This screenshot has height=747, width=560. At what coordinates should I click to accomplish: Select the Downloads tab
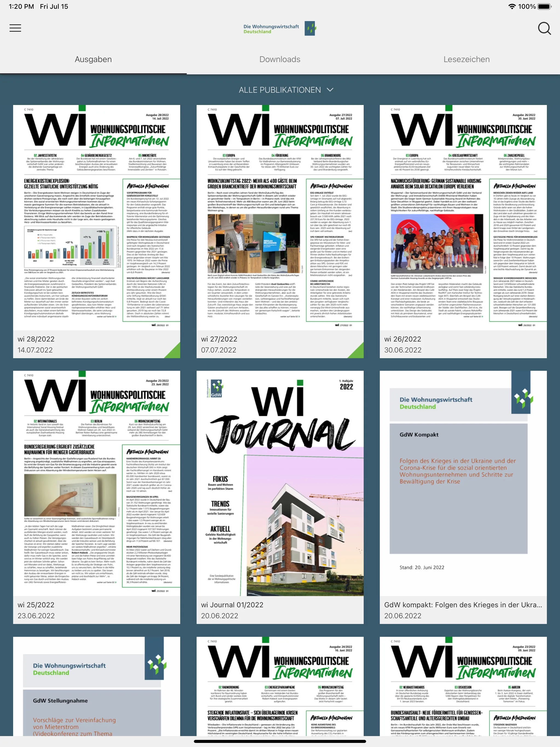click(279, 59)
